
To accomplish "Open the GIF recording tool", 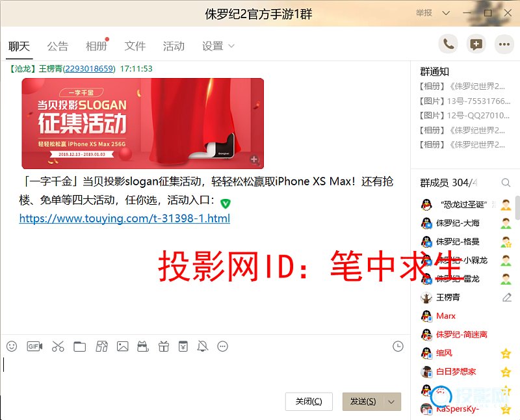I will 34,347.
